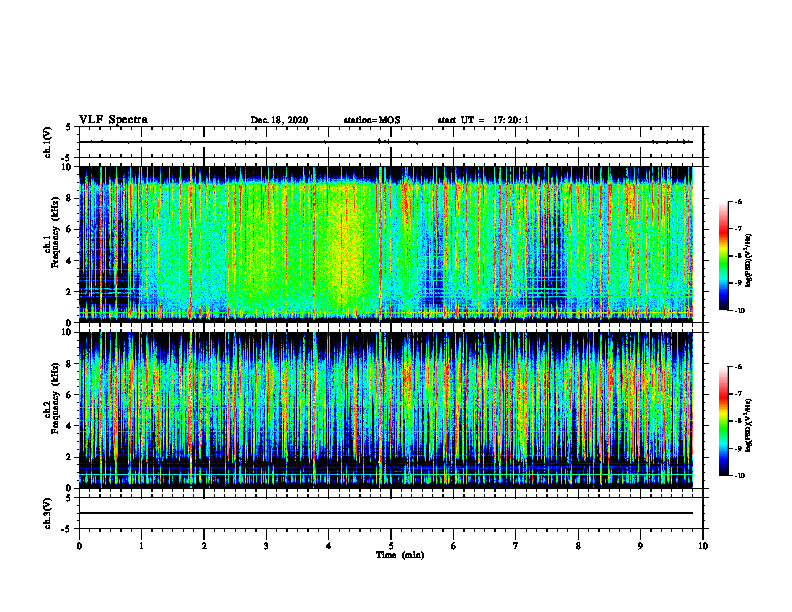Click the "station=MOS" header label

point(372,120)
